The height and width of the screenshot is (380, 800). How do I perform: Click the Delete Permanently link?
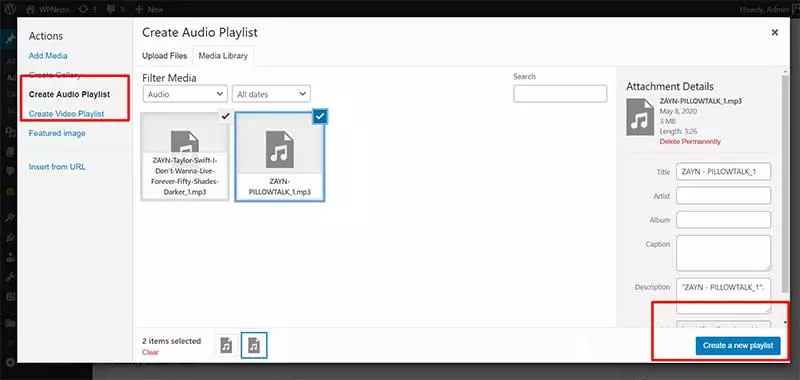[690, 141]
